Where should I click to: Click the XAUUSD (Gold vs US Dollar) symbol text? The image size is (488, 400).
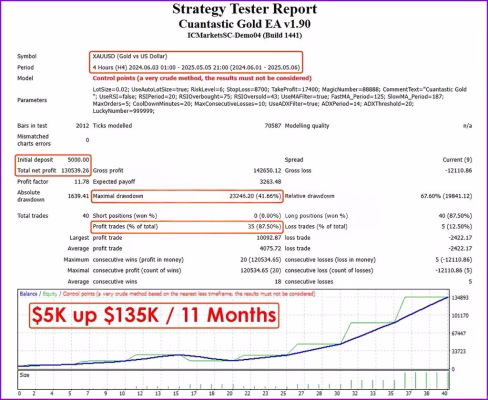pyautogui.click(x=130, y=56)
